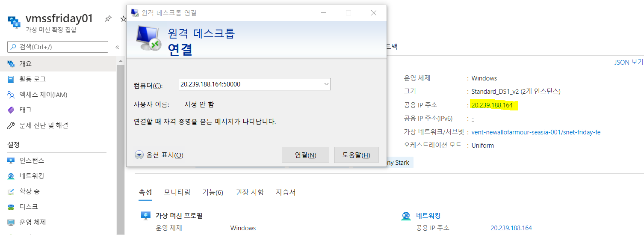This screenshot has width=644, height=235.
Task: Click the 액세스 제어(IAM) icon
Action: point(12,95)
